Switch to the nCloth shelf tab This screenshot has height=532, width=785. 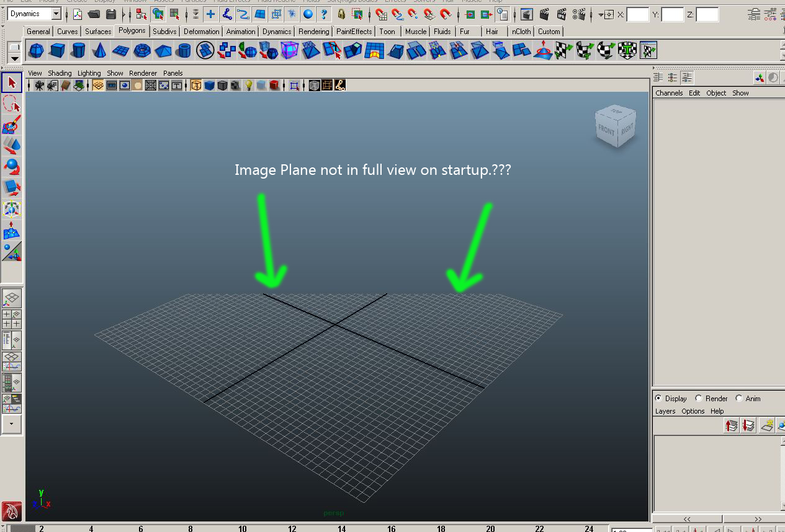point(521,31)
